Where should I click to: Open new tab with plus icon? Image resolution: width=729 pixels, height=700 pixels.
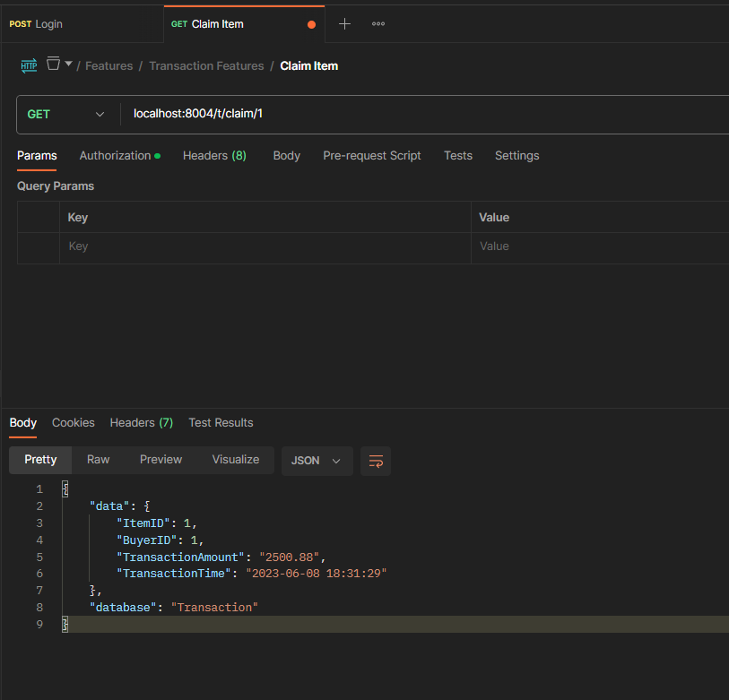(344, 24)
